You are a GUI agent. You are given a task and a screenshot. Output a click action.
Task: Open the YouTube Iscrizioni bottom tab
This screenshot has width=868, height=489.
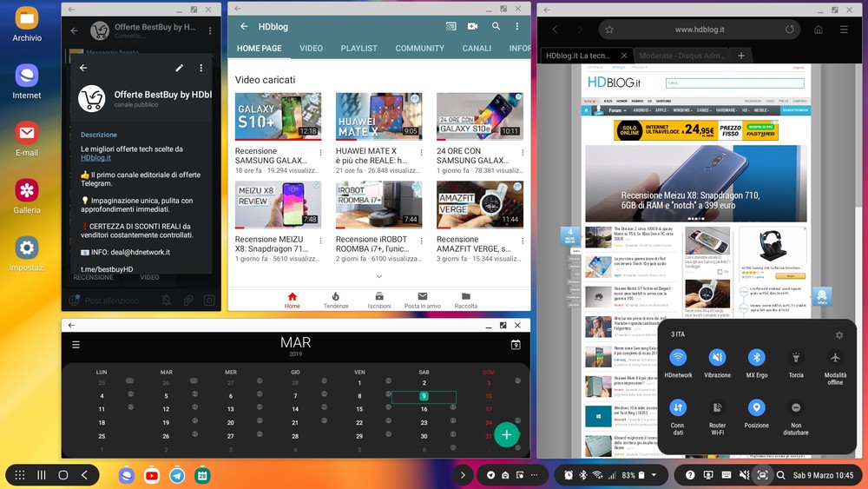tap(379, 301)
